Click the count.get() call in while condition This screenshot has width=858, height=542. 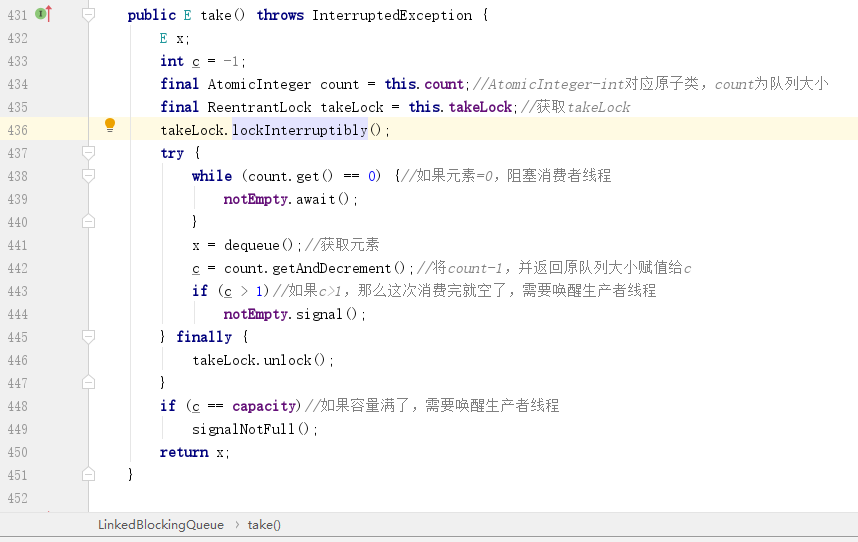point(290,176)
